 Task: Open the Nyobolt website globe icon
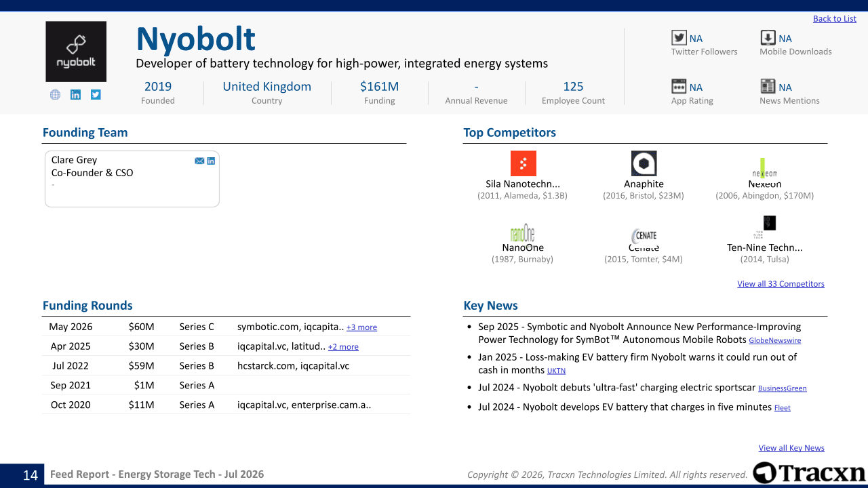56,95
